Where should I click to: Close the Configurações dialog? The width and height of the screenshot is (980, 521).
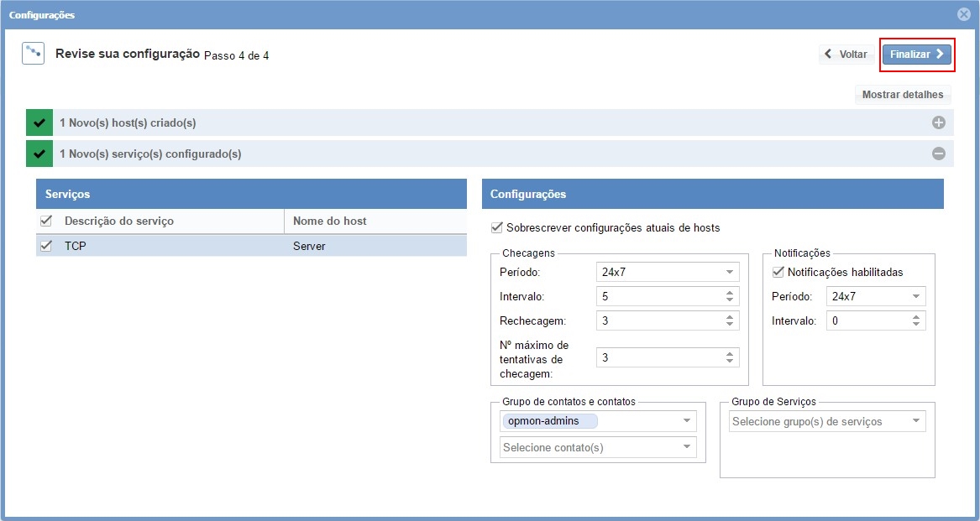click(963, 14)
